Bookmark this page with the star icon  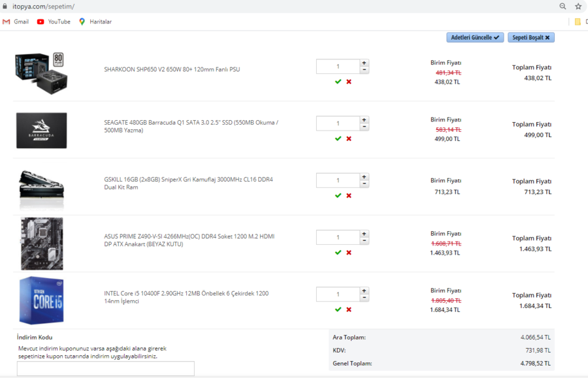578,7
